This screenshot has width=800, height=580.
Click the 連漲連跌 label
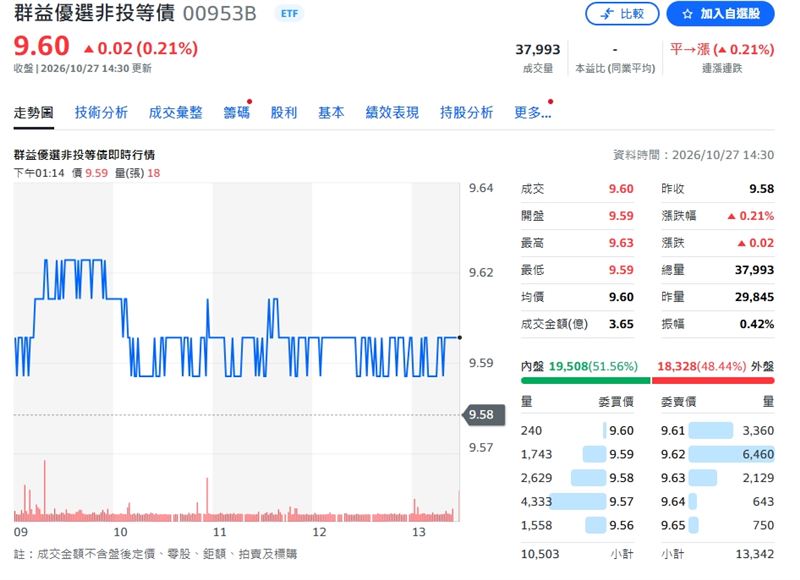[722, 68]
